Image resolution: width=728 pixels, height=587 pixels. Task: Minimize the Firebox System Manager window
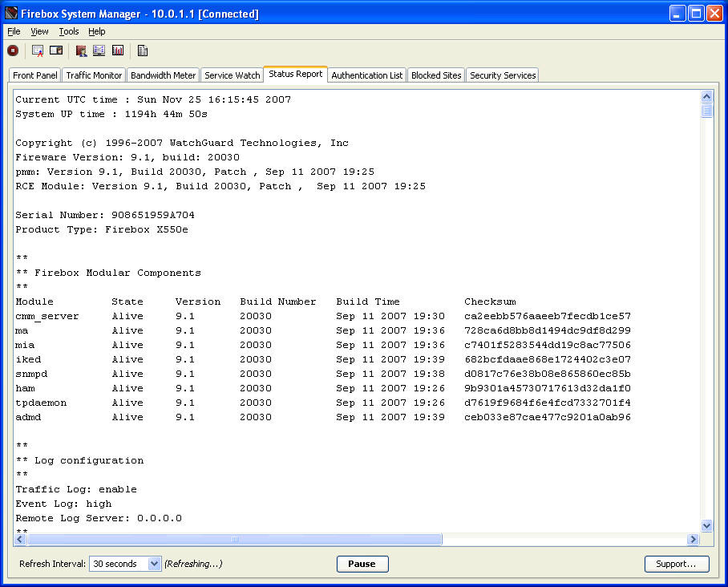(x=677, y=14)
